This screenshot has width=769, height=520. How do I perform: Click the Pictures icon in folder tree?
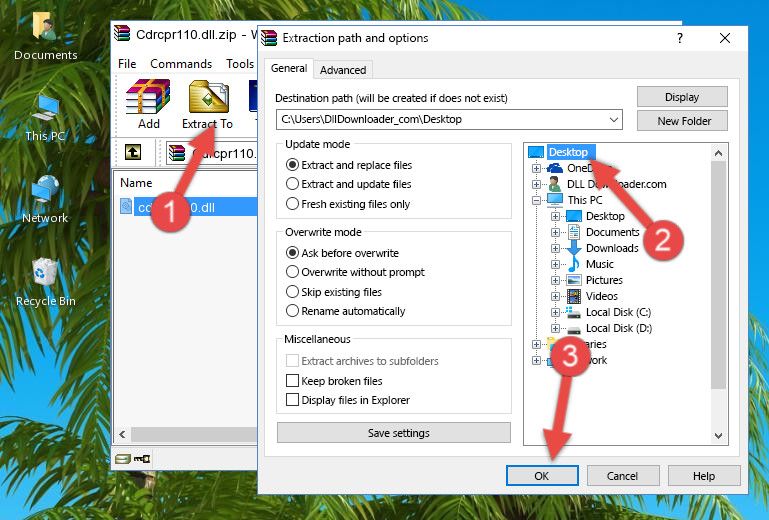pyautogui.click(x=574, y=280)
